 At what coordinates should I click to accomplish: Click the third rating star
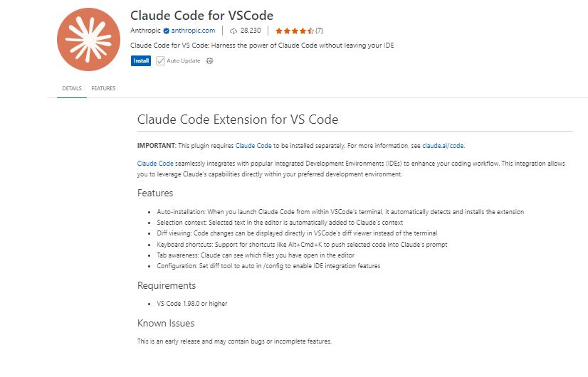(x=295, y=31)
